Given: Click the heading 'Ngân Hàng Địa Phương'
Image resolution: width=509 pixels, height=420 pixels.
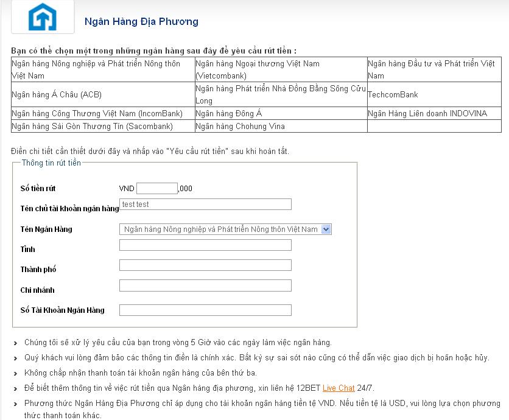Looking at the screenshot, I should point(141,21).
